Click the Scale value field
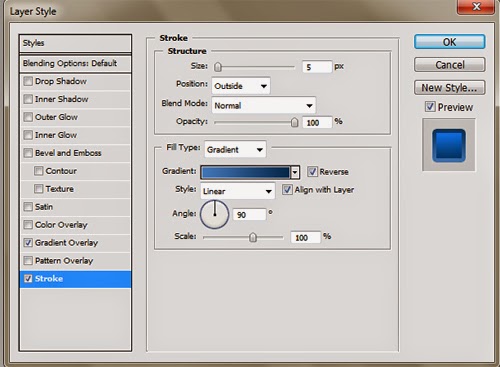 coord(306,237)
